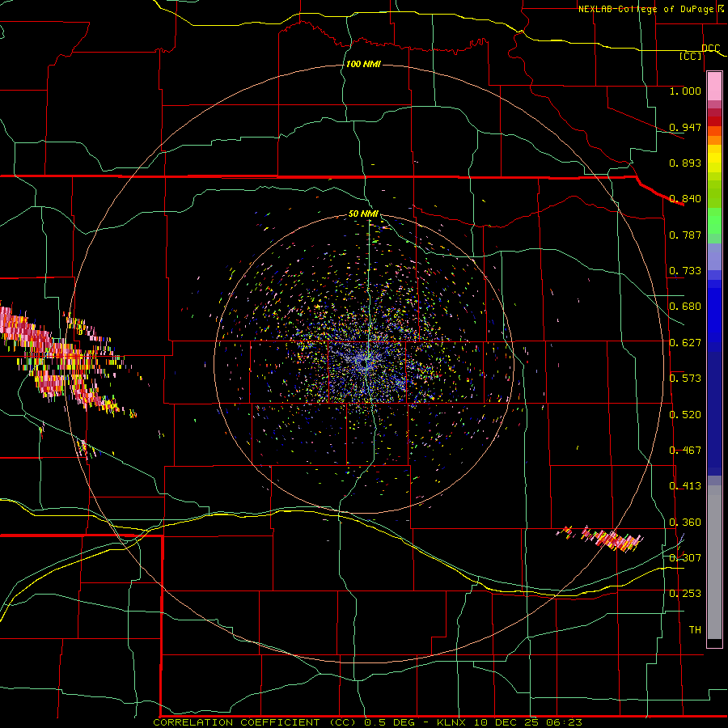728x728 pixels.
Task: Click the 0.893 scale value
Action: click(685, 163)
